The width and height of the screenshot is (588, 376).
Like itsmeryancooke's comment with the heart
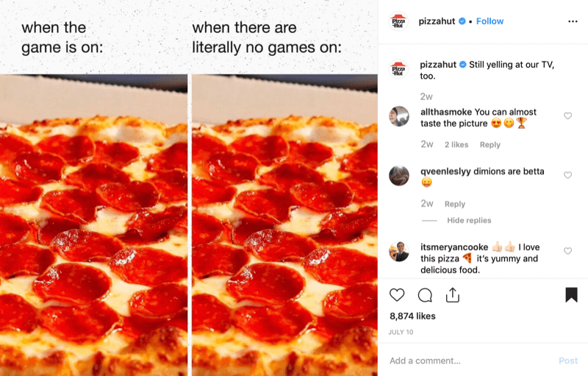pyautogui.click(x=567, y=251)
